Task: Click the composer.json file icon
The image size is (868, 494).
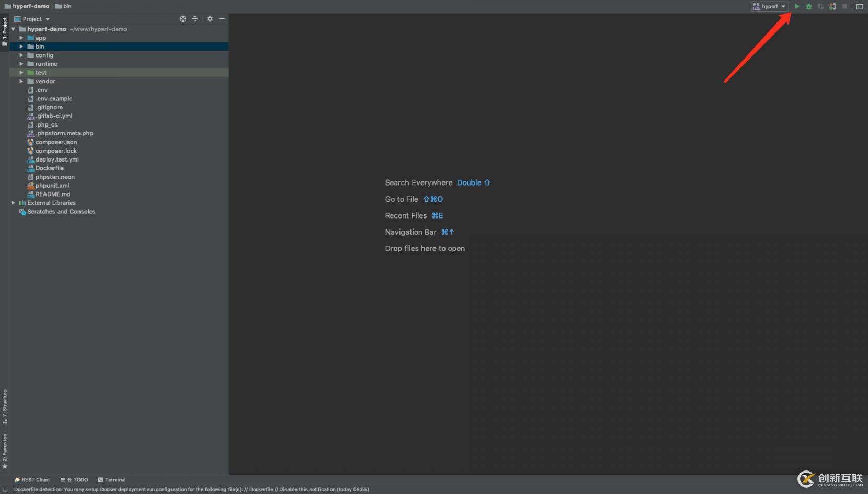Action: pyautogui.click(x=30, y=142)
